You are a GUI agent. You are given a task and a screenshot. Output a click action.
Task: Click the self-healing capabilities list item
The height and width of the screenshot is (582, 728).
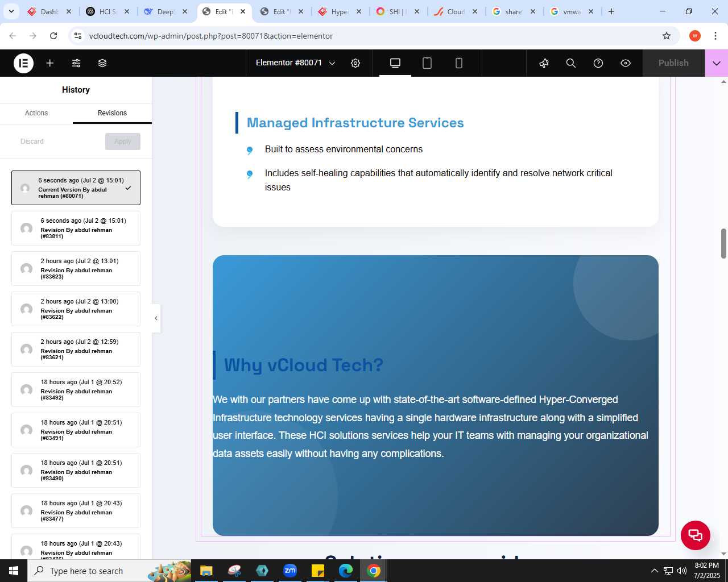[439, 180]
